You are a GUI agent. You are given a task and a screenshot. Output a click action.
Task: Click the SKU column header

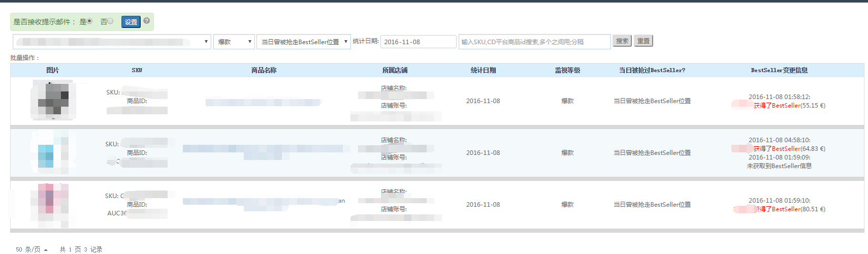(137, 70)
